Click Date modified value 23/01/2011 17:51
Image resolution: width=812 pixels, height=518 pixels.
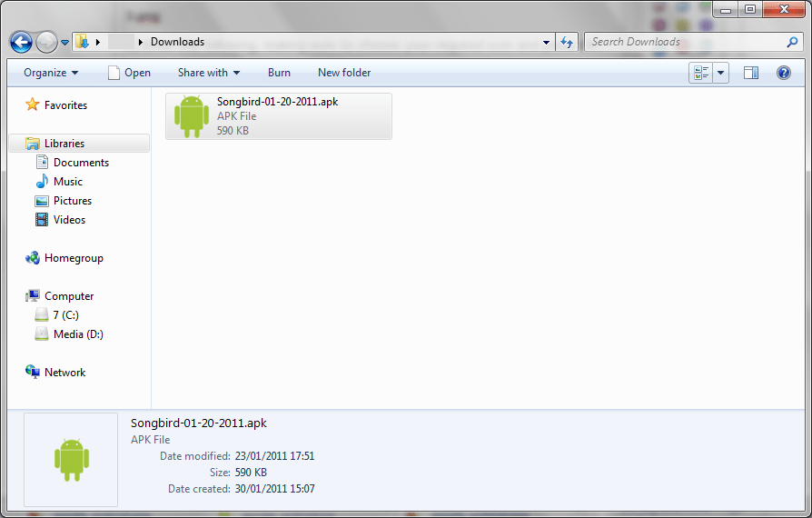click(274, 456)
